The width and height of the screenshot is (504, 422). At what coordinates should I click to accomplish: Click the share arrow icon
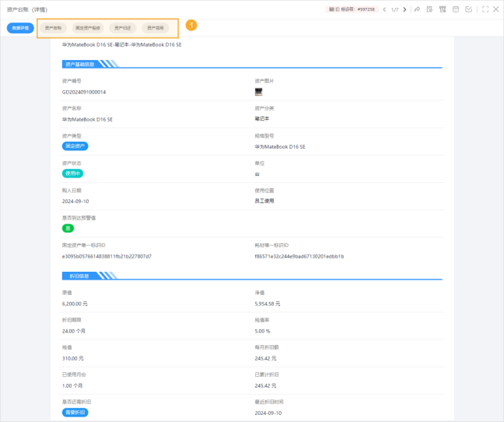[x=418, y=9]
